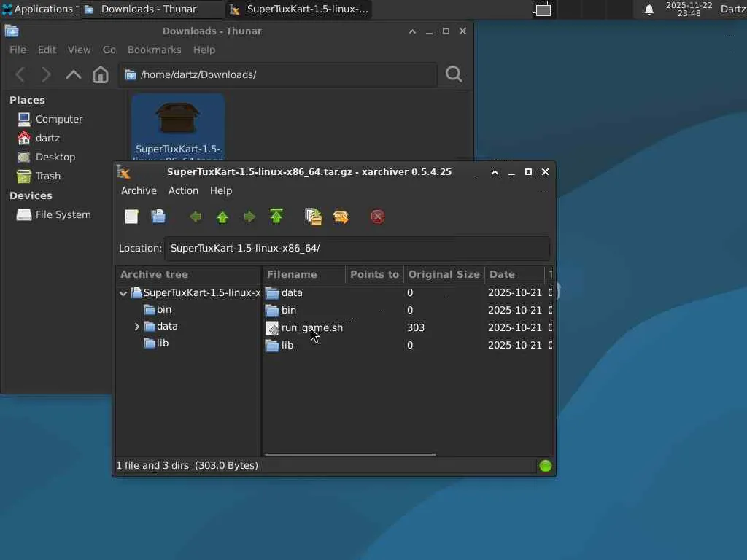Open the Thunar Go menu
The height and width of the screenshot is (560, 747).
point(109,50)
